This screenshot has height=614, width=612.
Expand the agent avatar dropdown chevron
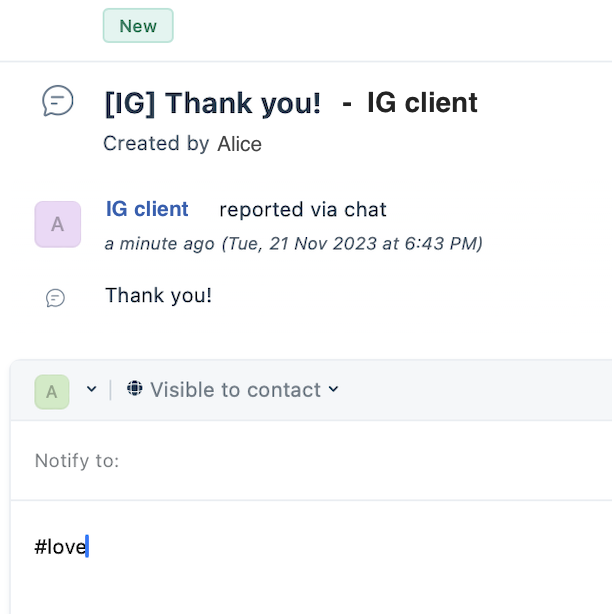92,389
